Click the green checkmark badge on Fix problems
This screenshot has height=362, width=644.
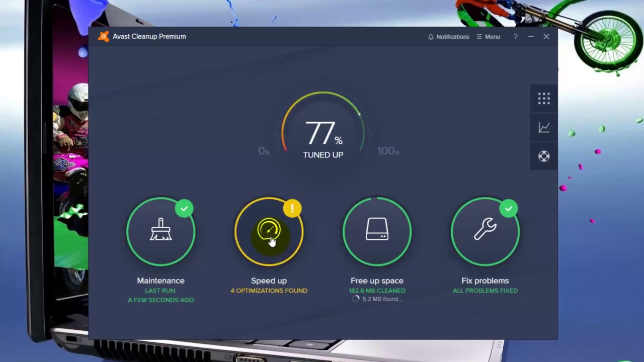coord(509,208)
